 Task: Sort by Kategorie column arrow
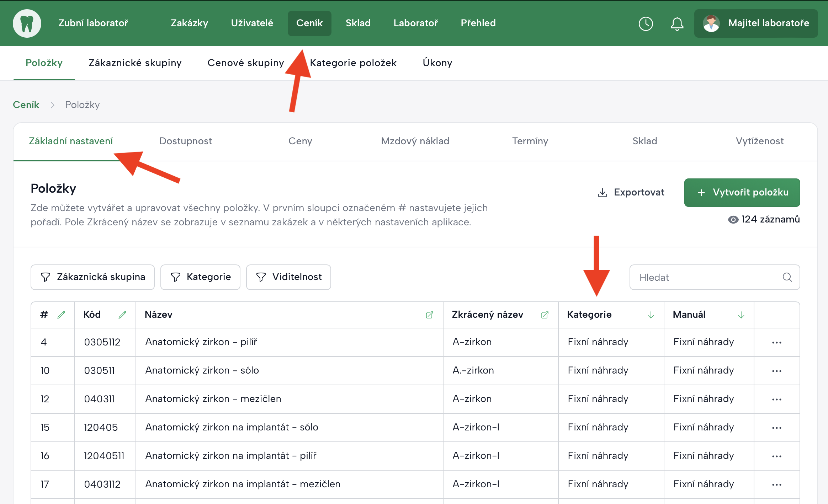point(651,315)
